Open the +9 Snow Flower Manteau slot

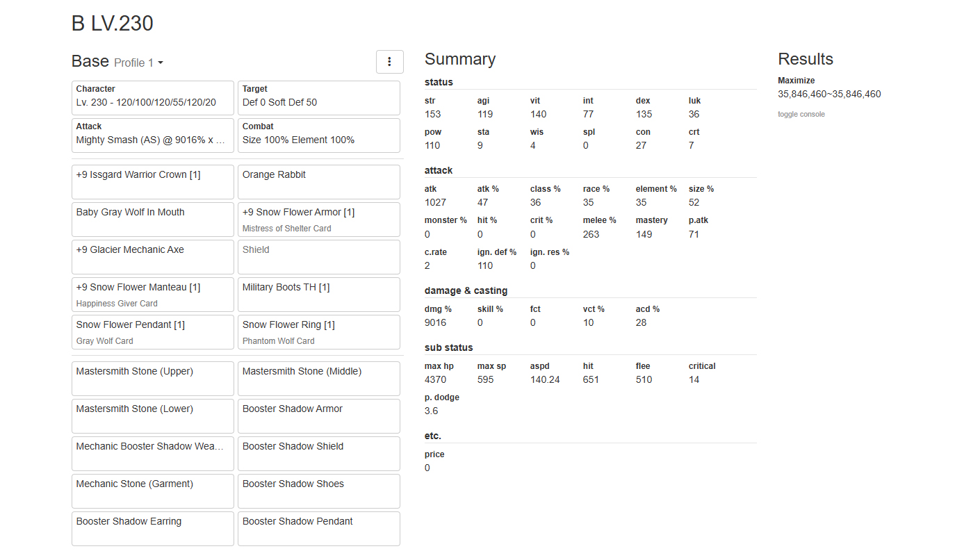[x=152, y=294]
